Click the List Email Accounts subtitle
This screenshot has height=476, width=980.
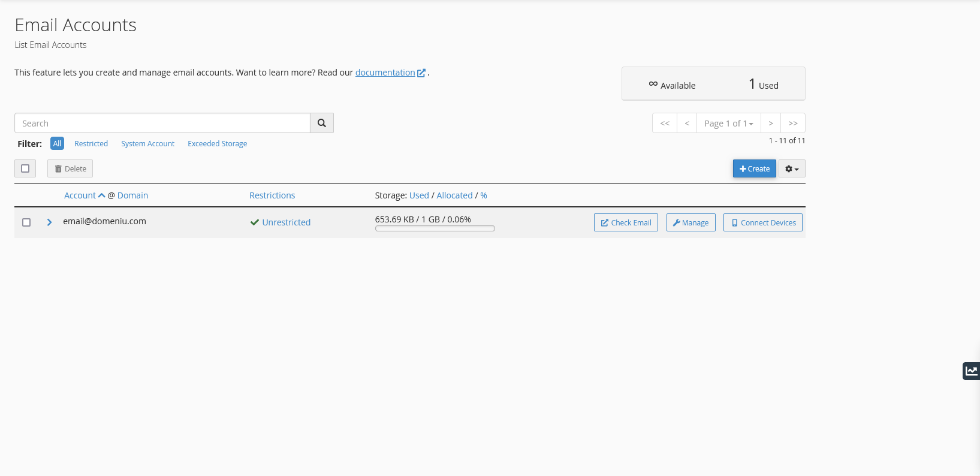click(50, 45)
